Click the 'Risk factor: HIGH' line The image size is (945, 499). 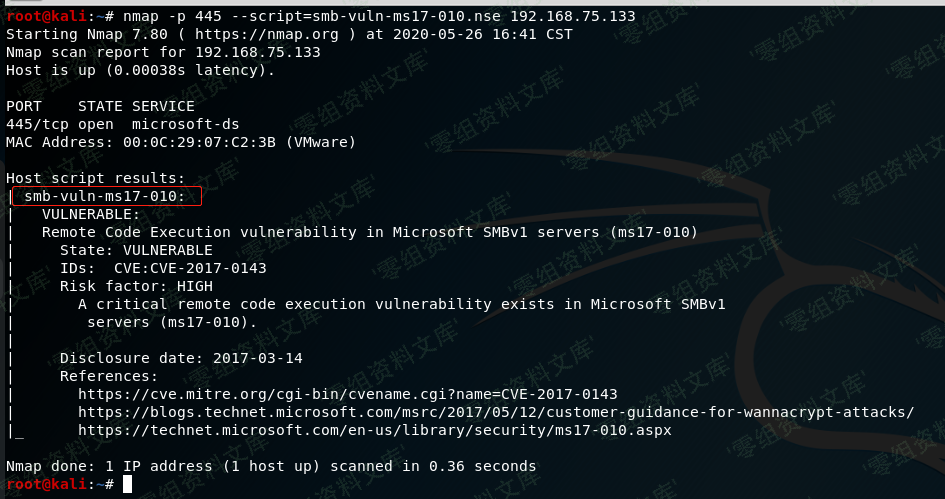136,286
